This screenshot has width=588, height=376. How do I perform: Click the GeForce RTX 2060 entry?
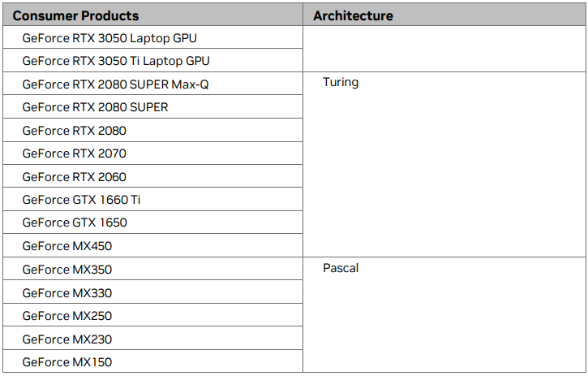[x=75, y=177]
